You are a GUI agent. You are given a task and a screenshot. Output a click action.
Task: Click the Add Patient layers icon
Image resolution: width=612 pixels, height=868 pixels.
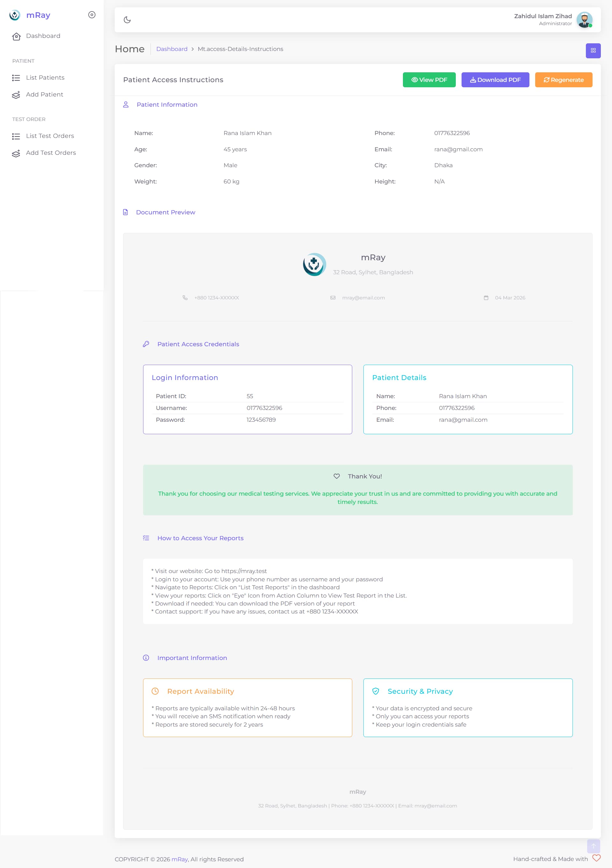(x=16, y=95)
